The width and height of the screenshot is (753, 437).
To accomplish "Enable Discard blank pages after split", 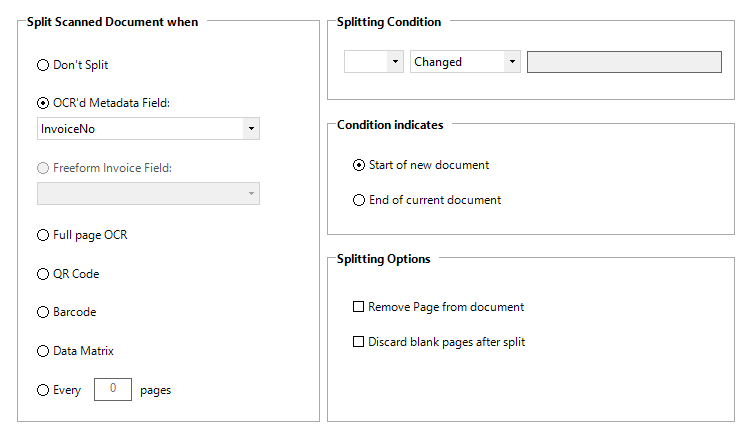I will point(359,342).
